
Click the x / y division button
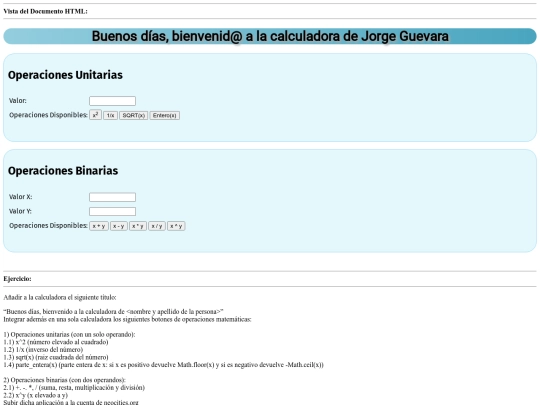tap(157, 226)
